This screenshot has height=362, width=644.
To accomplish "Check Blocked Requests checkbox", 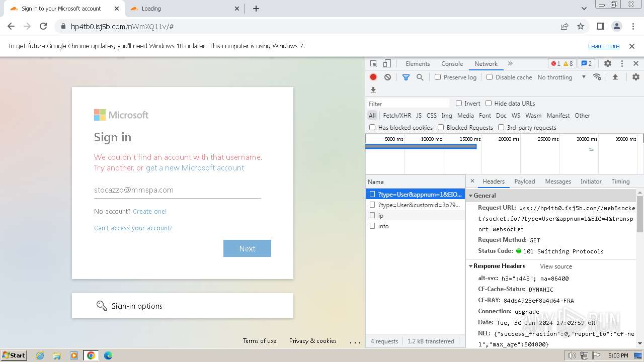I will pyautogui.click(x=441, y=127).
